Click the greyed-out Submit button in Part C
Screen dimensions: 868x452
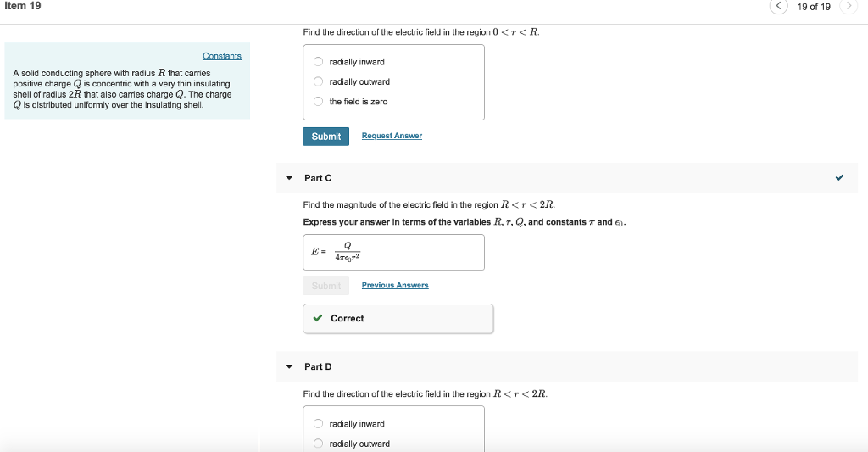[326, 286]
